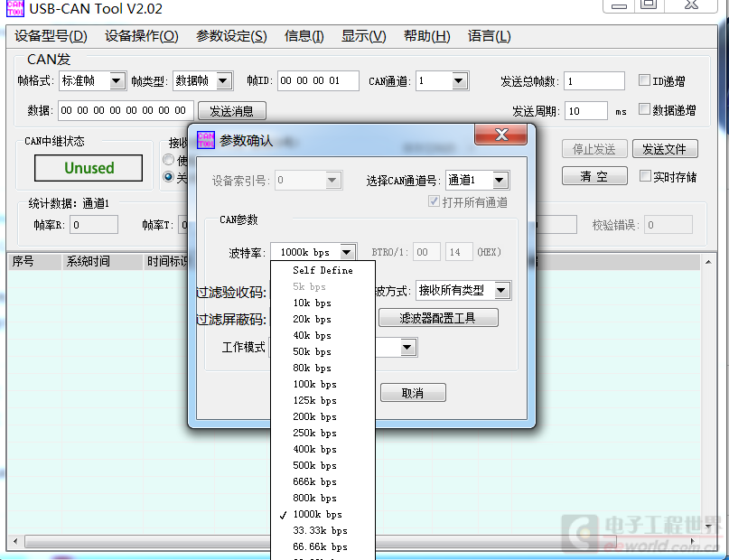This screenshot has width=729, height=560.
Task: Click the BTR0 hex field showing 00
Action: (426, 252)
